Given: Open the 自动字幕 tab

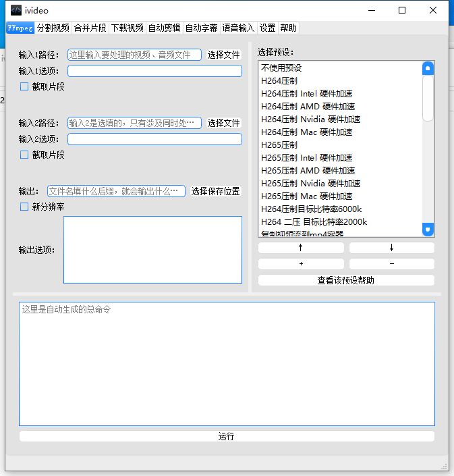Looking at the screenshot, I should click(201, 28).
